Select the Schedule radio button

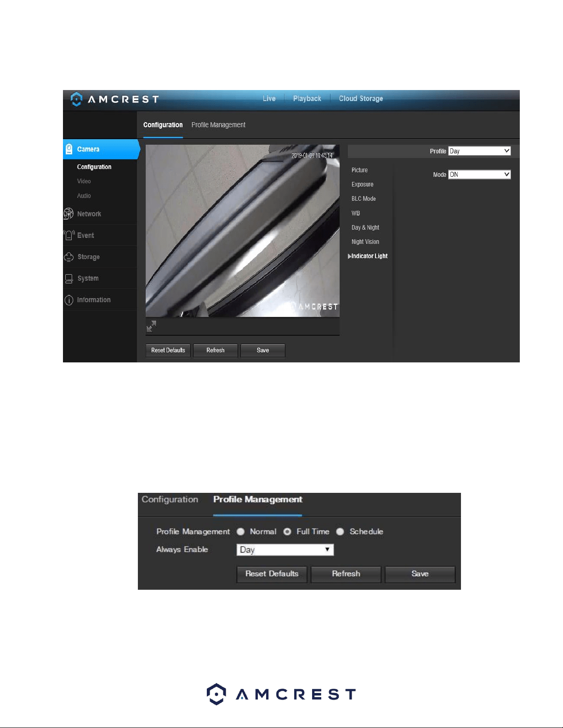[340, 531]
